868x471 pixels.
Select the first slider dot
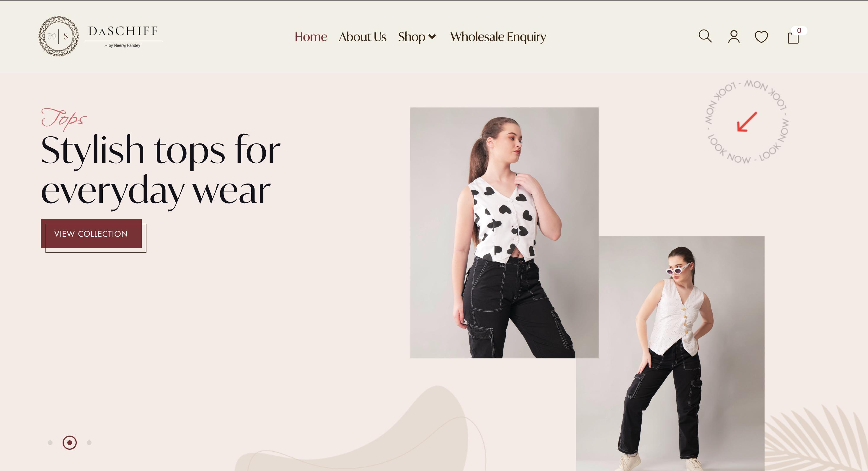[50, 442]
